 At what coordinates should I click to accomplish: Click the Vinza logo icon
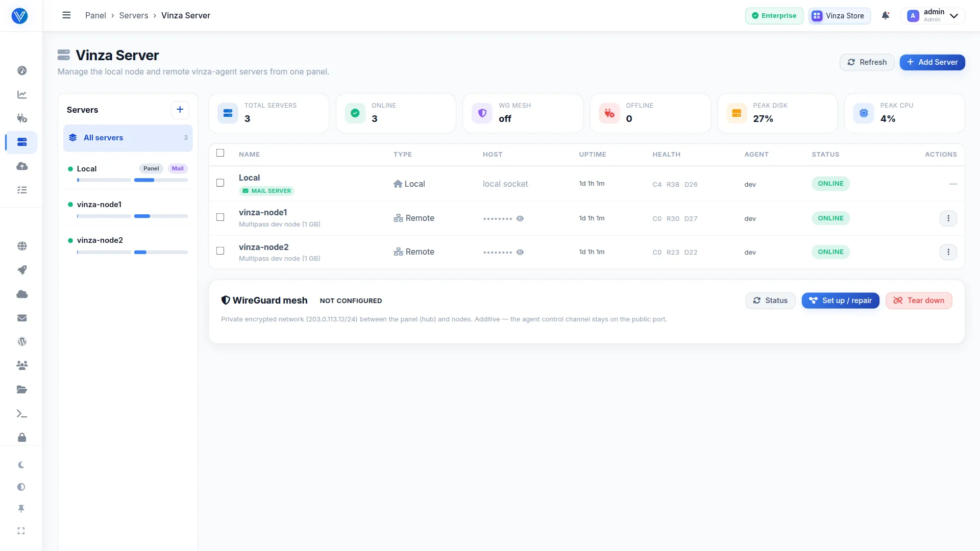19,16
